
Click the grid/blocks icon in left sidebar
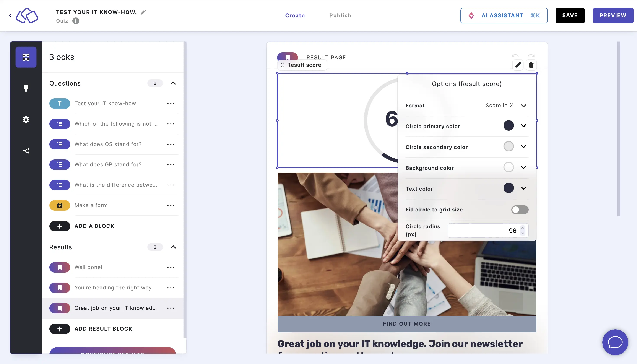coord(26,57)
